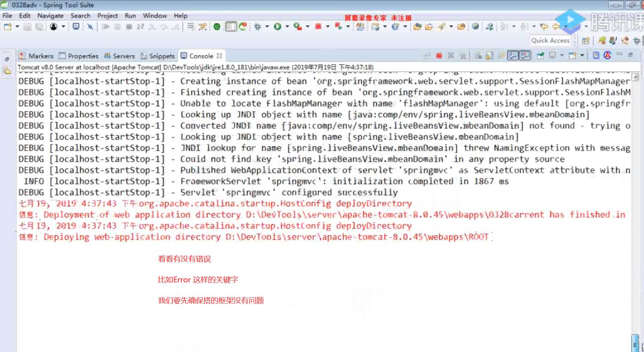This screenshot has height=352, width=644.
Task: Open the File menu
Action: 7,16
